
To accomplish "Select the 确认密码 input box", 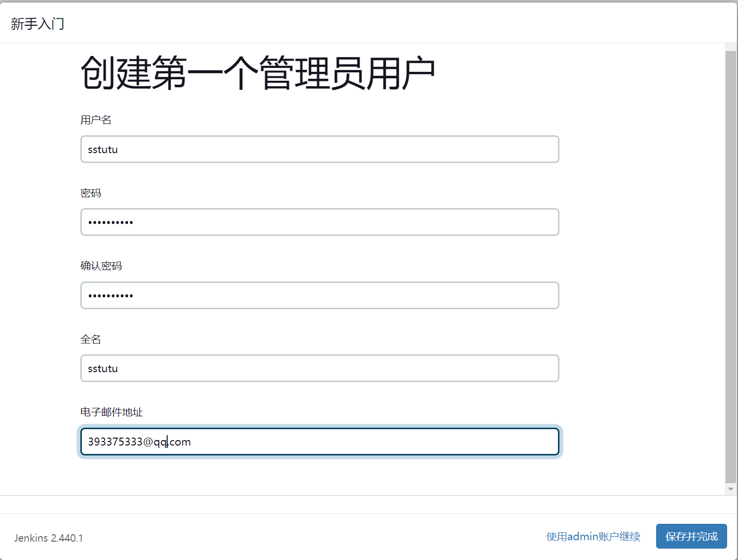I will [319, 295].
